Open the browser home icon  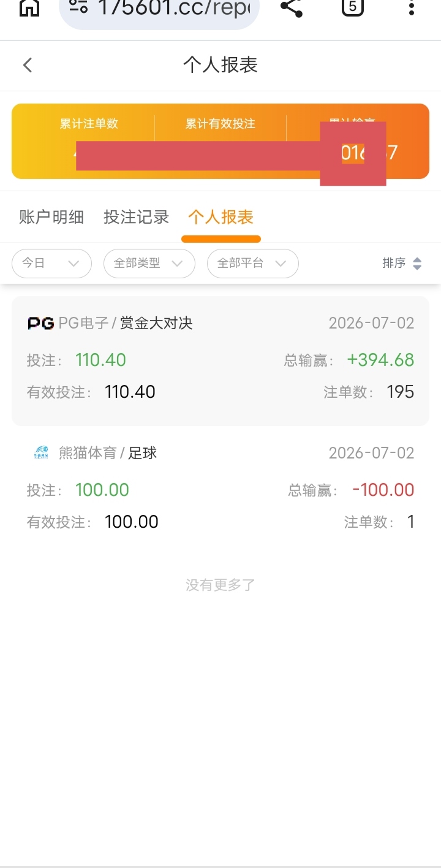[29, 7]
